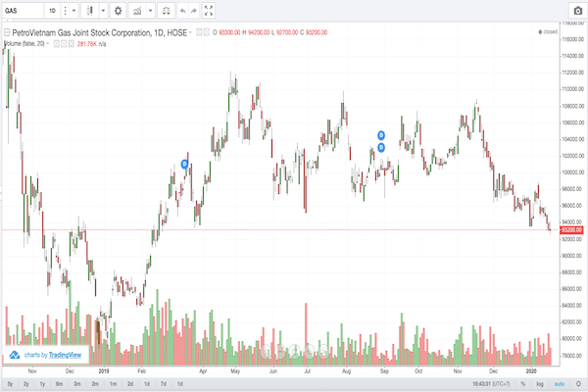Open chart properties with the gear icon in the top toolbar
The image size is (588, 392).
[x=118, y=11]
